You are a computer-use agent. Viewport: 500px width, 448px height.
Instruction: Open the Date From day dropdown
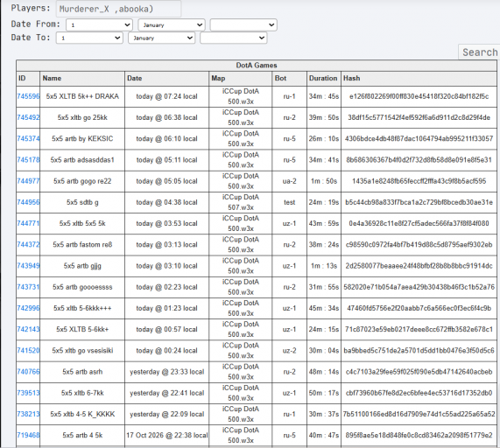[x=99, y=24]
